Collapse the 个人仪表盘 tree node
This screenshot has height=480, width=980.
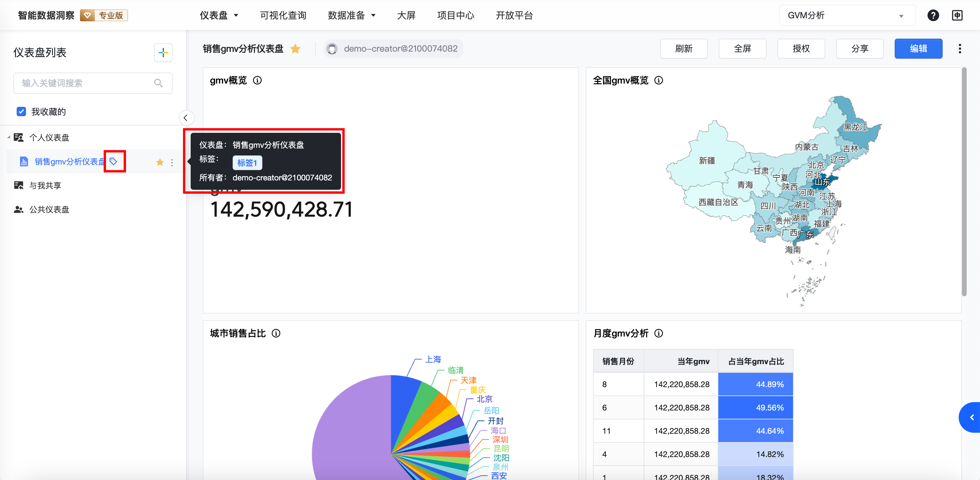(9, 137)
